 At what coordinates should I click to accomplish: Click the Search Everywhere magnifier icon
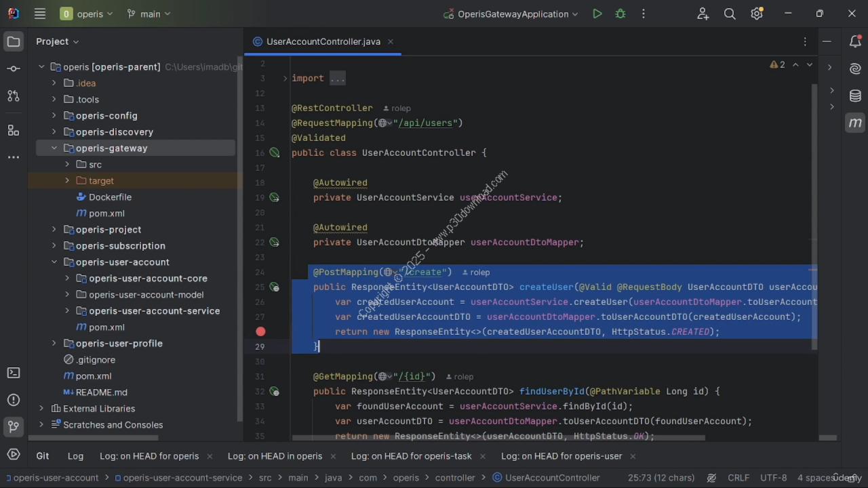tap(730, 14)
